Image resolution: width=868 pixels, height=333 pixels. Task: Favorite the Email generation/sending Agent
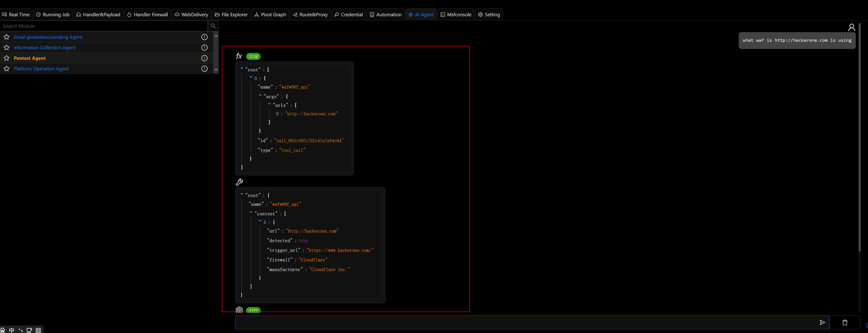click(6, 37)
